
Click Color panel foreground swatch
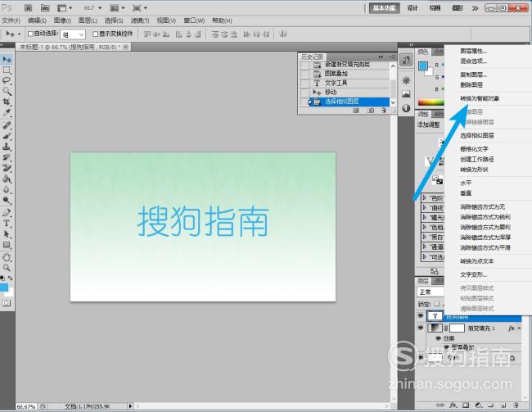tap(423, 66)
